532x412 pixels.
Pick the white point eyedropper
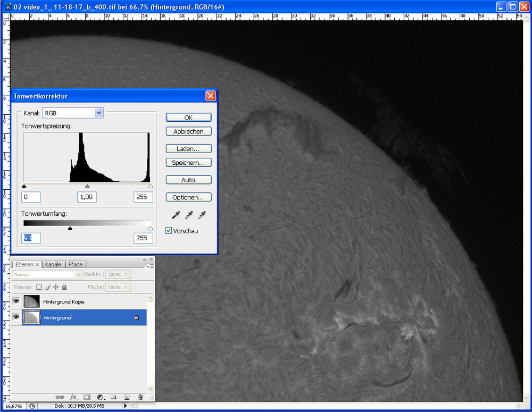pyautogui.click(x=202, y=215)
